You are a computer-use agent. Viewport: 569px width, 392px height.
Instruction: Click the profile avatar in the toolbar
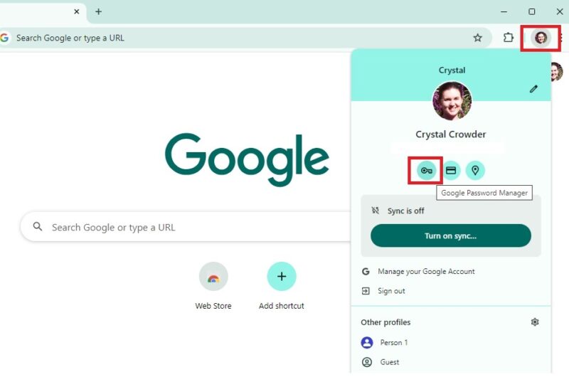click(541, 38)
